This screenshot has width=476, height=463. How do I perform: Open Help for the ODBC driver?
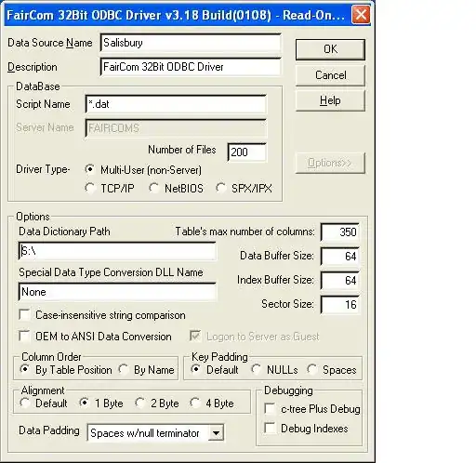330,100
